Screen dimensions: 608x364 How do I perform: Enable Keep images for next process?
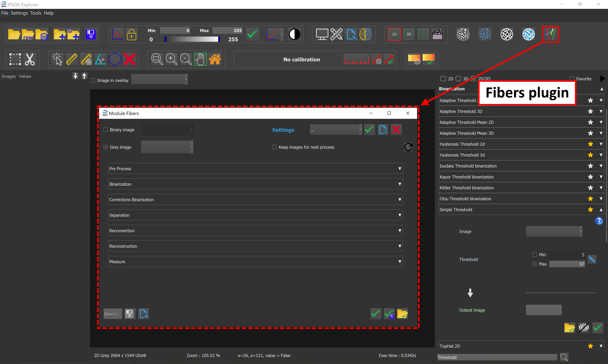click(274, 147)
